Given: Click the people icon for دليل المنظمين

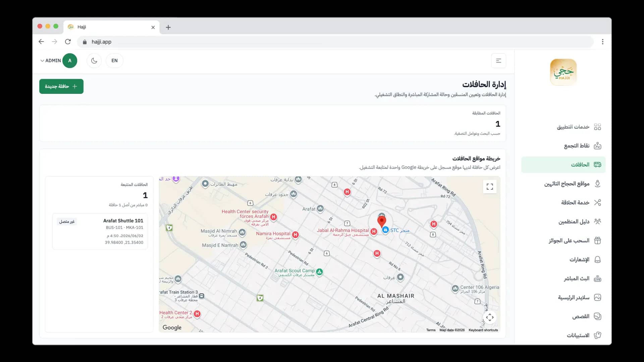Looking at the screenshot, I should tap(597, 222).
